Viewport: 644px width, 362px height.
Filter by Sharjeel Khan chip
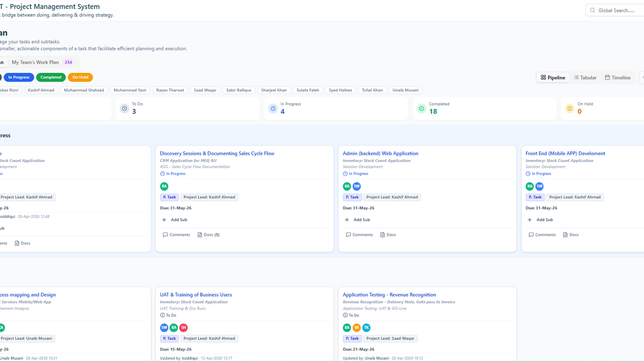pyautogui.click(x=274, y=90)
